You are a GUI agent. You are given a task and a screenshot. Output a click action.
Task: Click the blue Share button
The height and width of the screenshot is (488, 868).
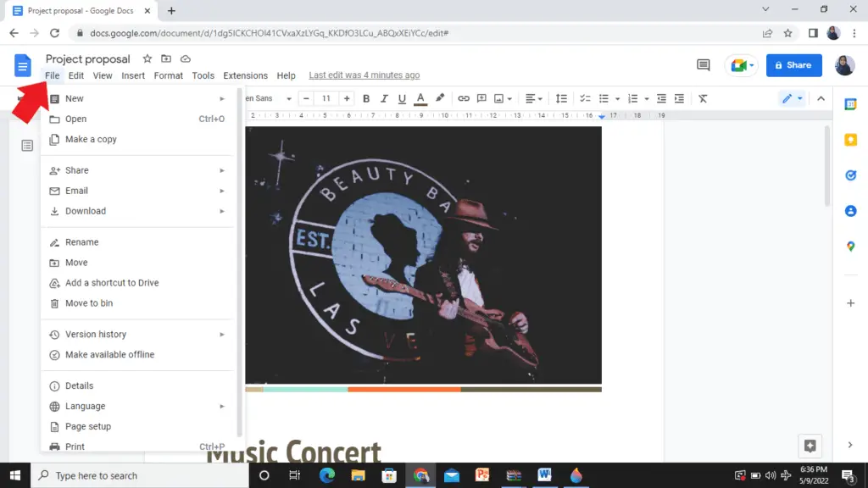coord(793,65)
